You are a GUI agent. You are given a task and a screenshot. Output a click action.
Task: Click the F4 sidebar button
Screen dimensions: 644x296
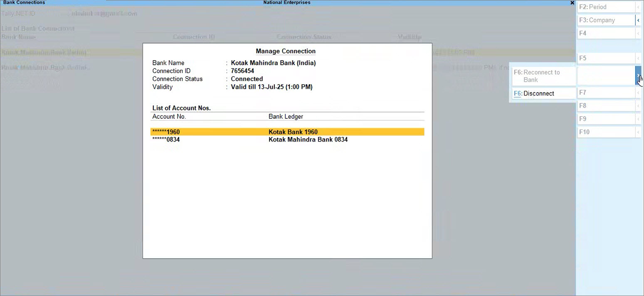pos(607,33)
